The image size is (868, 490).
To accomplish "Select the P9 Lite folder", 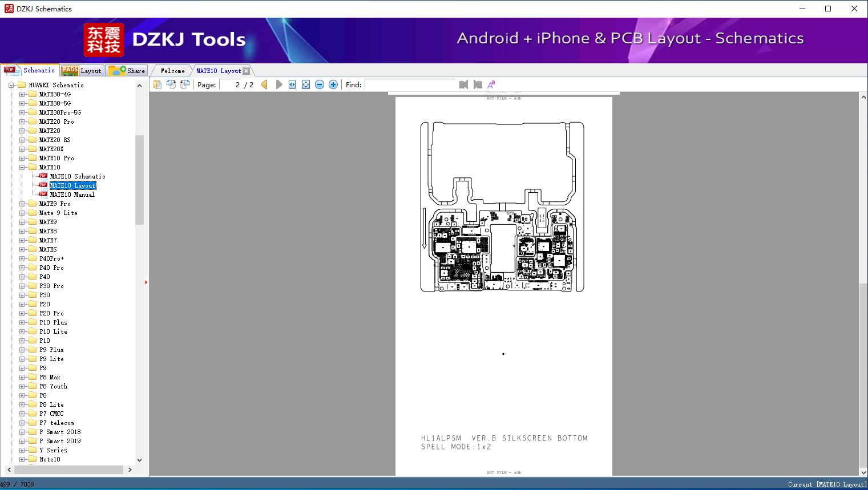I will pos(51,359).
